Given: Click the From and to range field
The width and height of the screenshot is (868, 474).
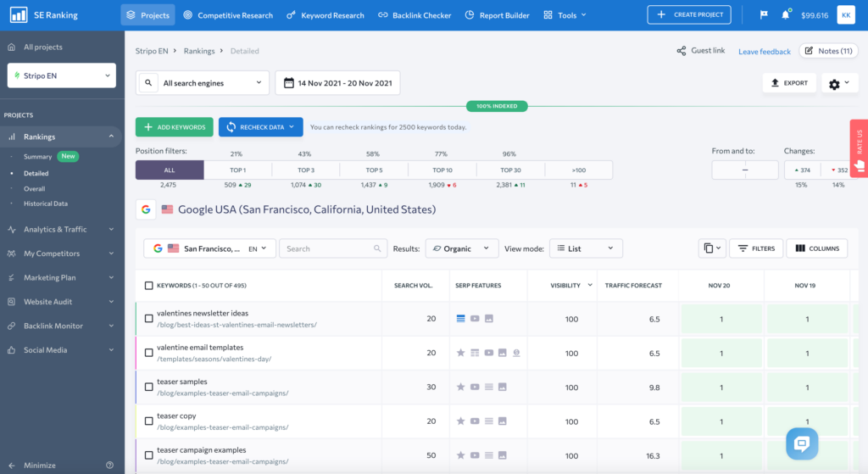Looking at the screenshot, I should click(x=745, y=170).
